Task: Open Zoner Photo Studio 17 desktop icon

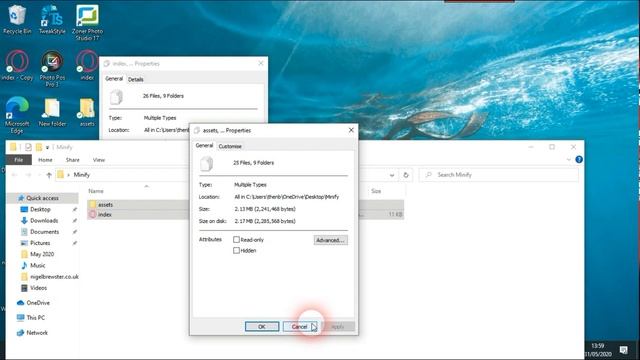Action: (87, 22)
